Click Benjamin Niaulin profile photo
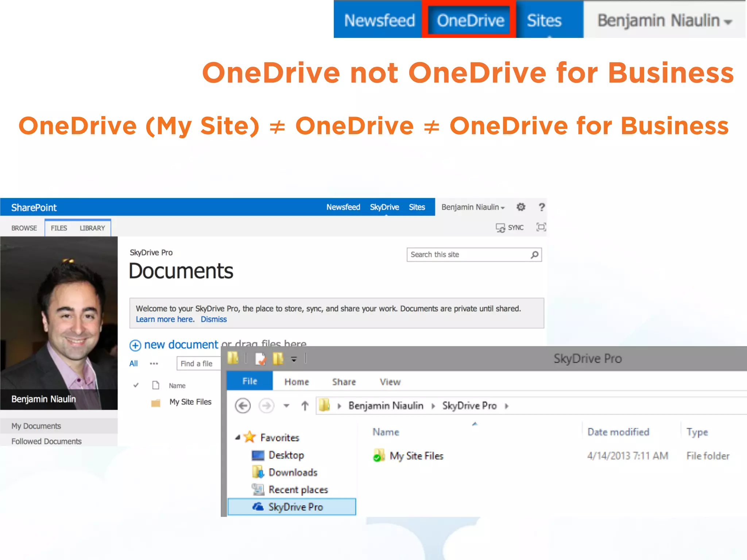This screenshot has height=560, width=747. coord(59,323)
